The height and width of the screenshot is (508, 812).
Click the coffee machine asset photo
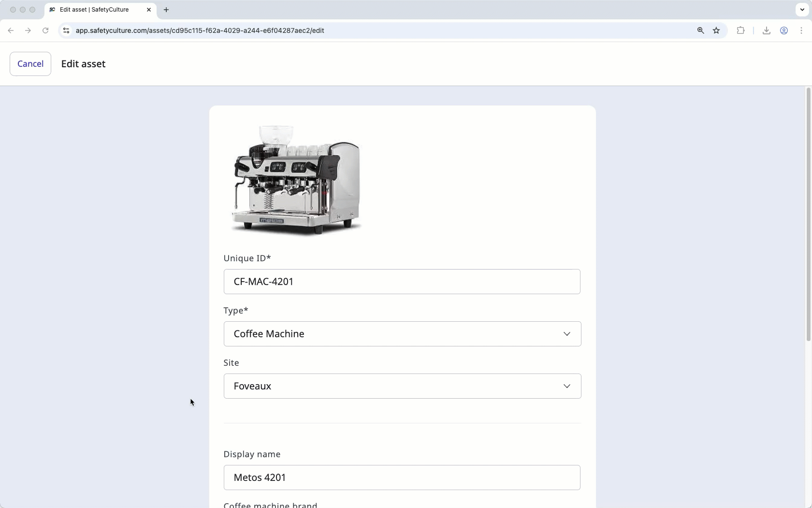[x=297, y=180]
